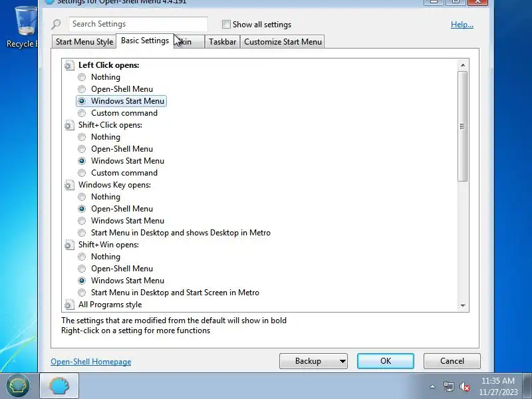This screenshot has width=532, height=399.
Task: Click the All Programs style heading
Action: point(110,305)
